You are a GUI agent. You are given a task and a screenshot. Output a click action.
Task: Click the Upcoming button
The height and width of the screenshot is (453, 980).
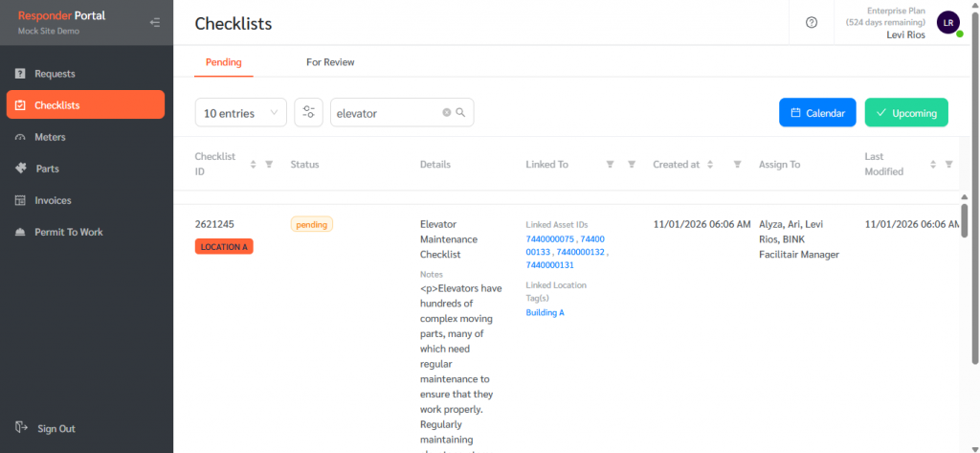tap(905, 113)
